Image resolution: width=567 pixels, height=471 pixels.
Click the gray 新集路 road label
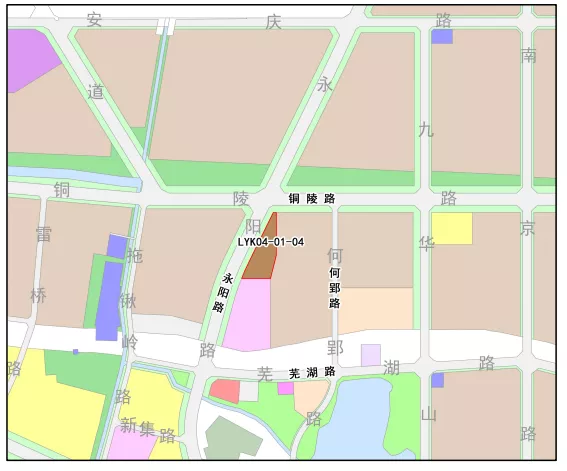tap(148, 429)
